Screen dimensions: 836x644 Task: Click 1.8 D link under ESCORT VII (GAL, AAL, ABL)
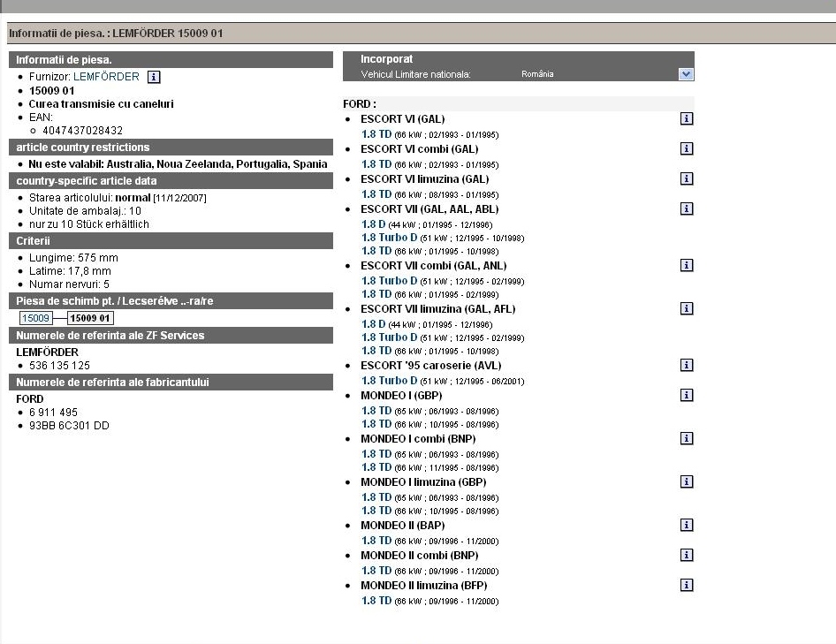[x=374, y=224]
